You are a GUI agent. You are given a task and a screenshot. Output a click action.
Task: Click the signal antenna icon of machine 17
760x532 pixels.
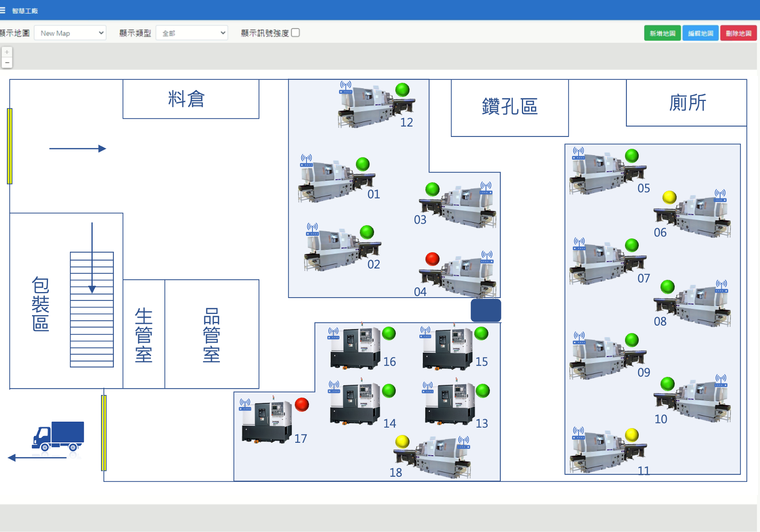(x=245, y=405)
